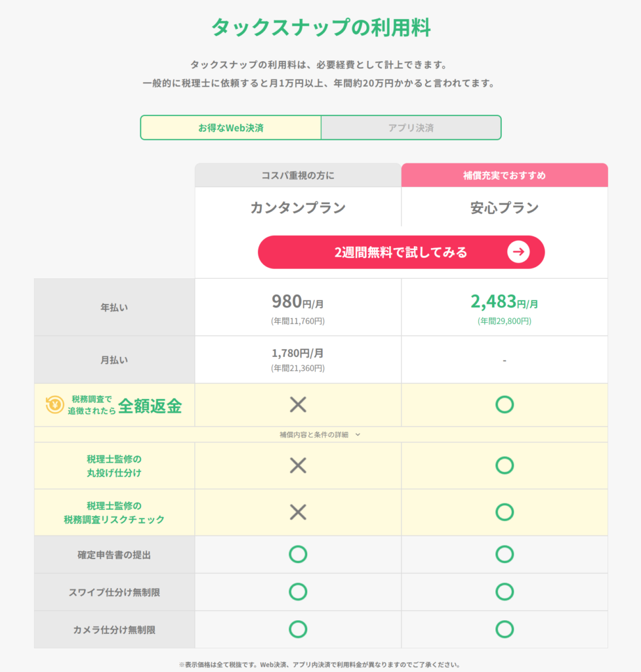This screenshot has height=672, width=641.
Task: Click the 全額返金 label text
Action: tap(150, 406)
